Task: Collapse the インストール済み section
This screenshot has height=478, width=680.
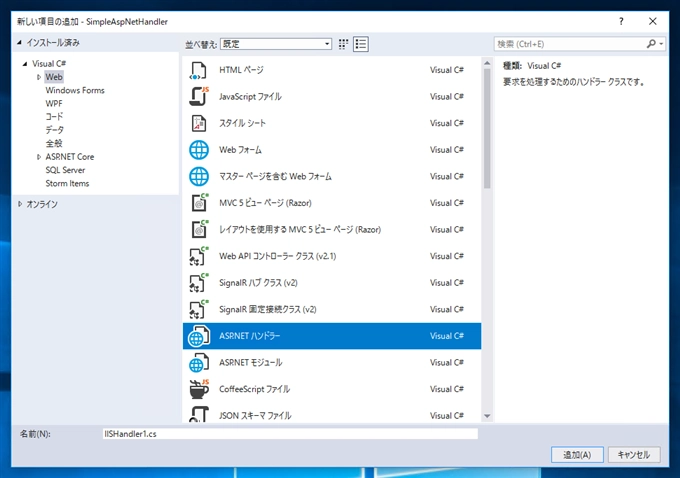Action: tap(19, 43)
